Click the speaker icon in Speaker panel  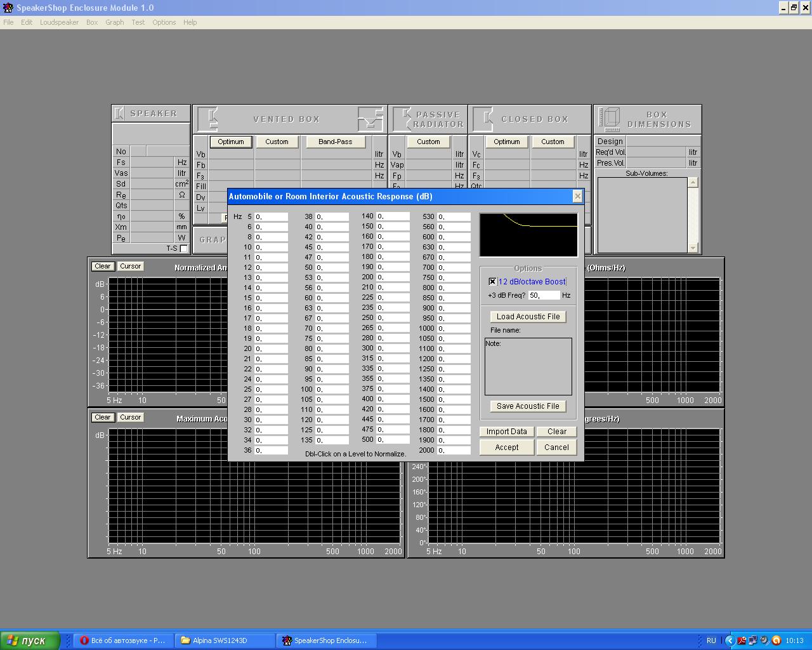(x=119, y=114)
